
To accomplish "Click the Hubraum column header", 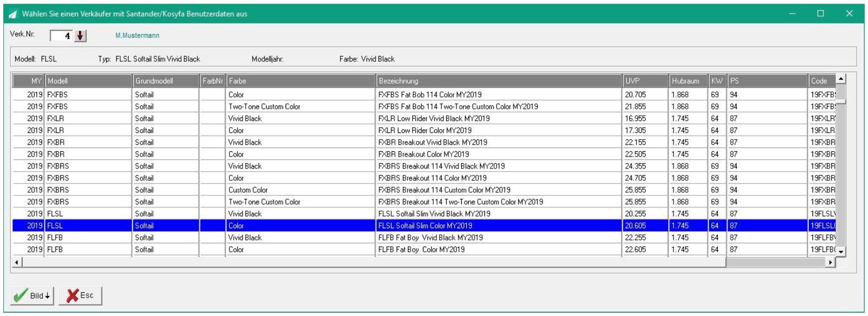I will click(x=689, y=81).
